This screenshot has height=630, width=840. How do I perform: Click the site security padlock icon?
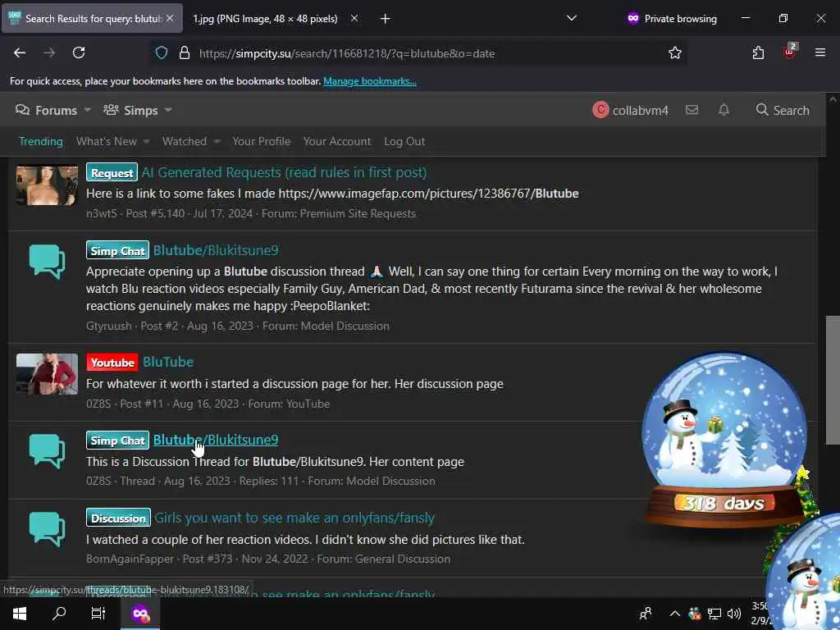tap(185, 53)
